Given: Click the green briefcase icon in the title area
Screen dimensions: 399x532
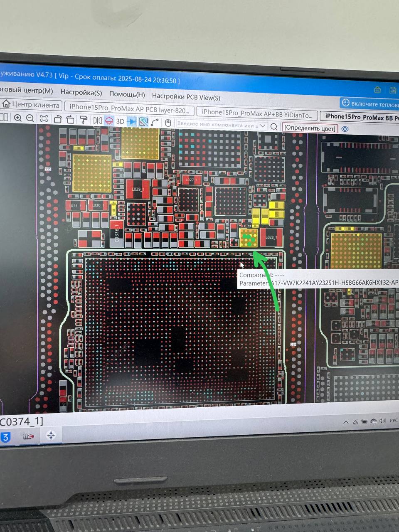Looking at the screenshot, I should pyautogui.click(x=377, y=90).
